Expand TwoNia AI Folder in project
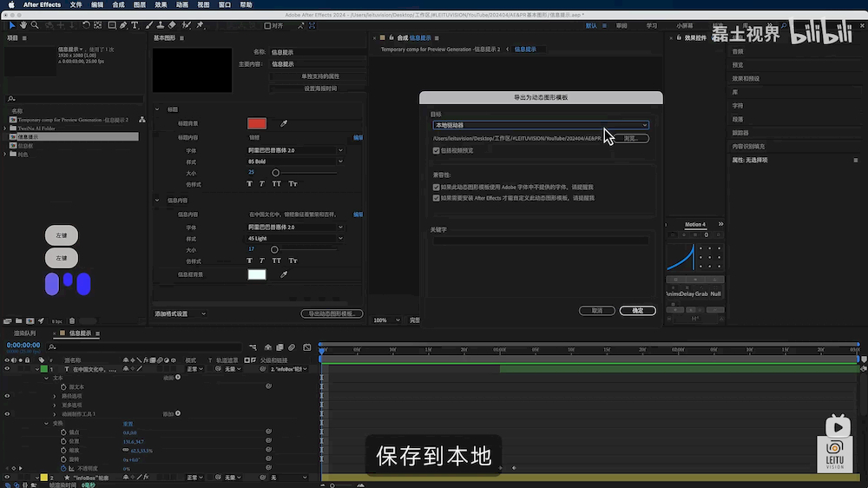This screenshot has height=488, width=868. pyautogui.click(x=5, y=128)
